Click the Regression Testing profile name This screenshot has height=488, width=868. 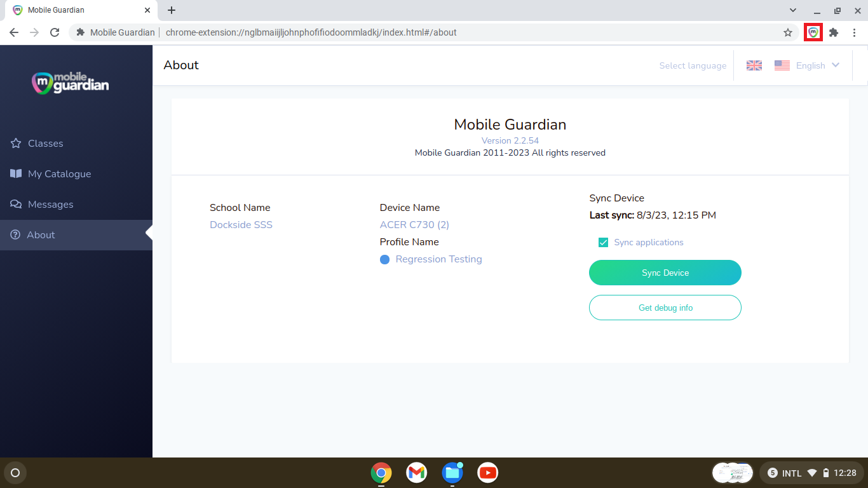pyautogui.click(x=438, y=259)
